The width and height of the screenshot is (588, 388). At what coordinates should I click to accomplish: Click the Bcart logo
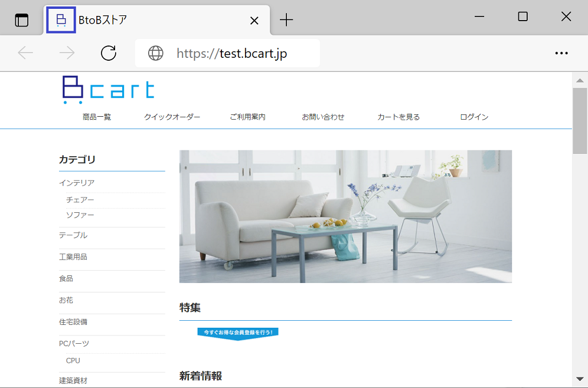(x=109, y=90)
